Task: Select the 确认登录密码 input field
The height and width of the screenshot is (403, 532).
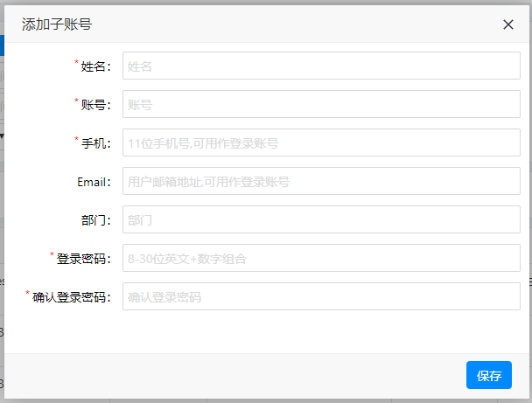Action: pos(321,296)
